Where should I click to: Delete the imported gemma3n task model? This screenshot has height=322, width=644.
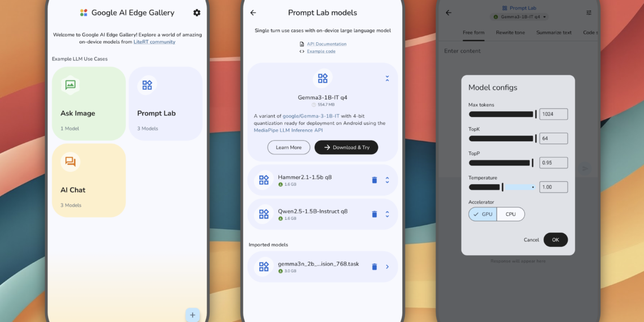[x=374, y=267]
